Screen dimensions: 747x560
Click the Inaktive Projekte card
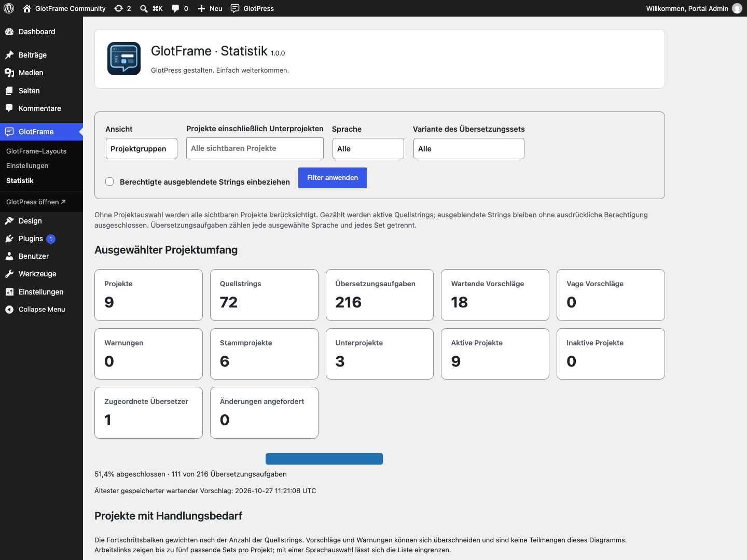click(x=611, y=354)
